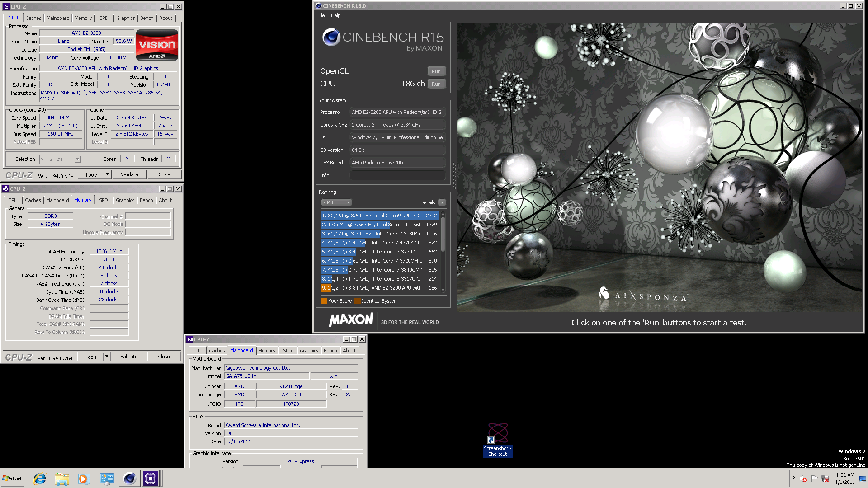Click the Core Speed value 3840.14 MHz

[61, 117]
